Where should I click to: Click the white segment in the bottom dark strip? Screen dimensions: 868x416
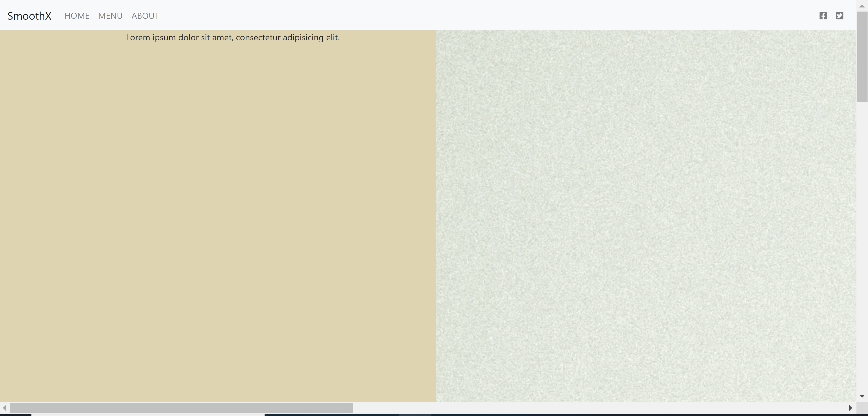point(148,415)
